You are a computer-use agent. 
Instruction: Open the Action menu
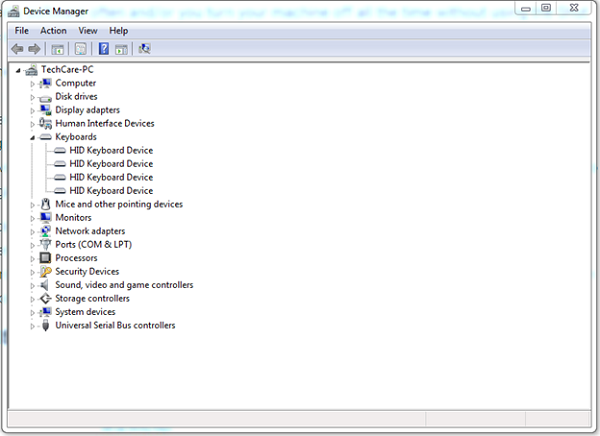(53, 31)
